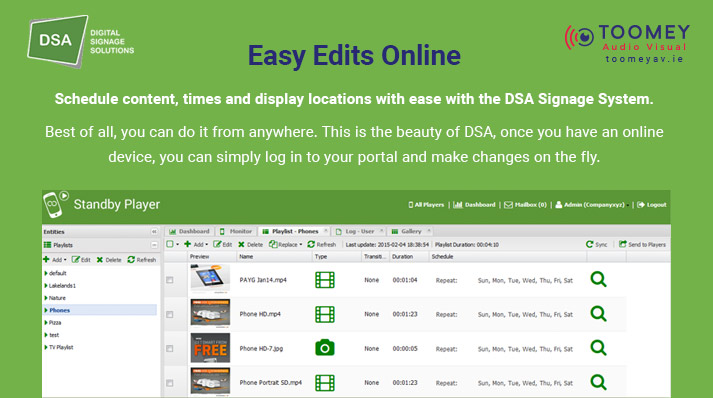Open PAYG Jan14.mp4 preview thumbnail
Screen dimensions: 713x398
tap(210, 279)
